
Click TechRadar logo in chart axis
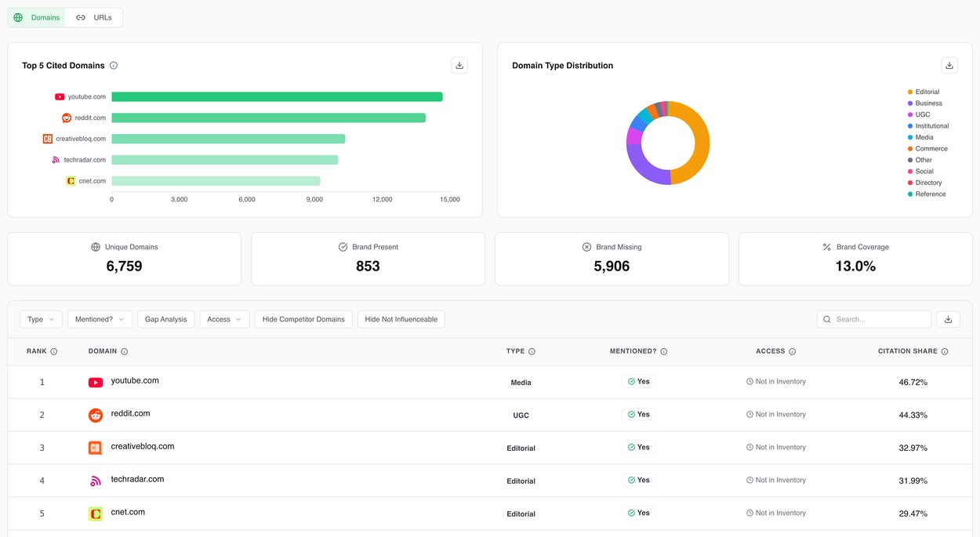56,160
